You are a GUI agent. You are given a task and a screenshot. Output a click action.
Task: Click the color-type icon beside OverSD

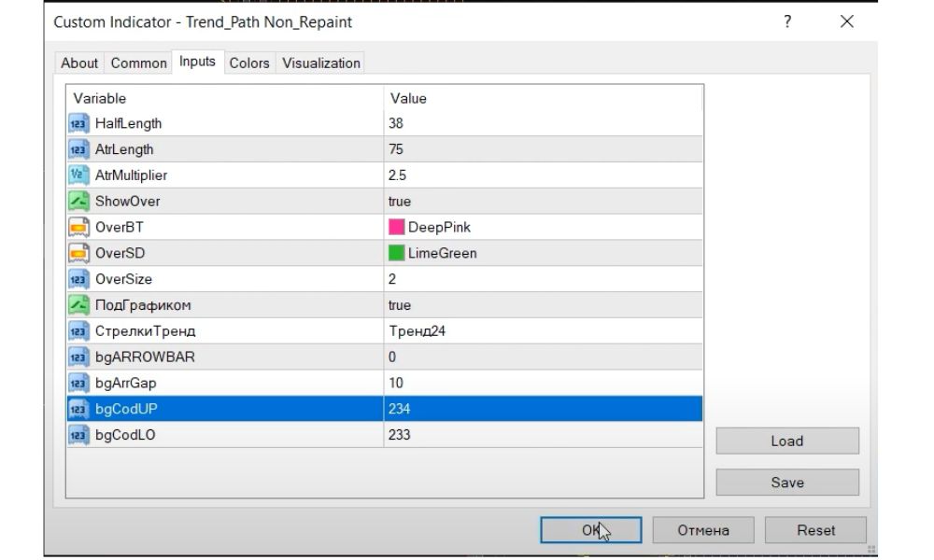[x=78, y=253]
